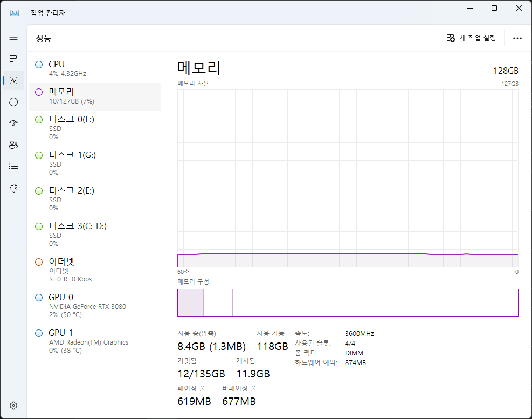The height and width of the screenshot is (419, 532).
Task: Click the 새 작업 실행 button
Action: coord(471,38)
